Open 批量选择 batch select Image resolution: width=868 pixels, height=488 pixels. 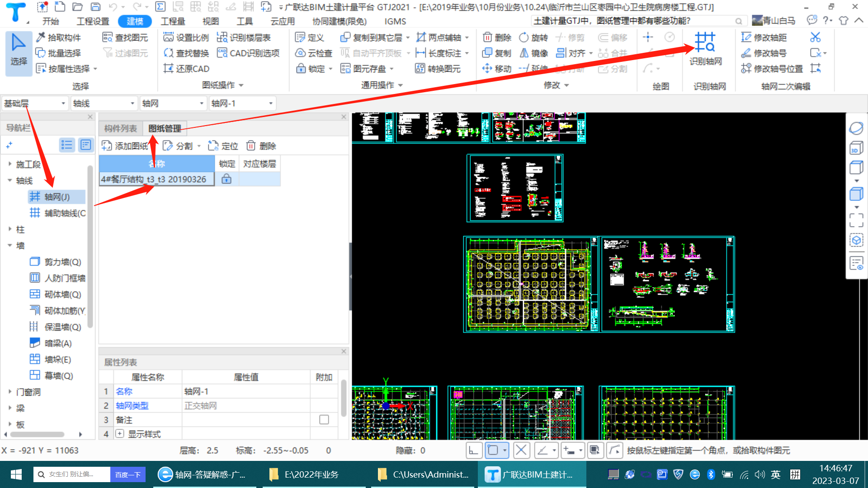tap(59, 53)
